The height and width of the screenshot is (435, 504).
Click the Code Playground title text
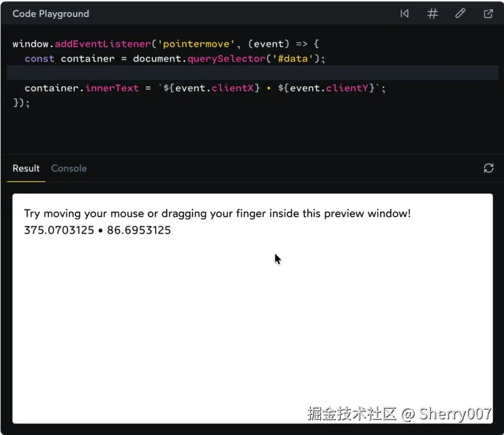tap(51, 13)
